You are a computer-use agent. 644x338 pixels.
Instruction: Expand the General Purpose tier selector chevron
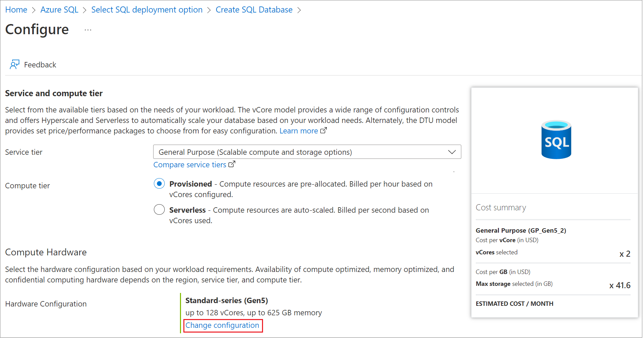click(x=452, y=152)
